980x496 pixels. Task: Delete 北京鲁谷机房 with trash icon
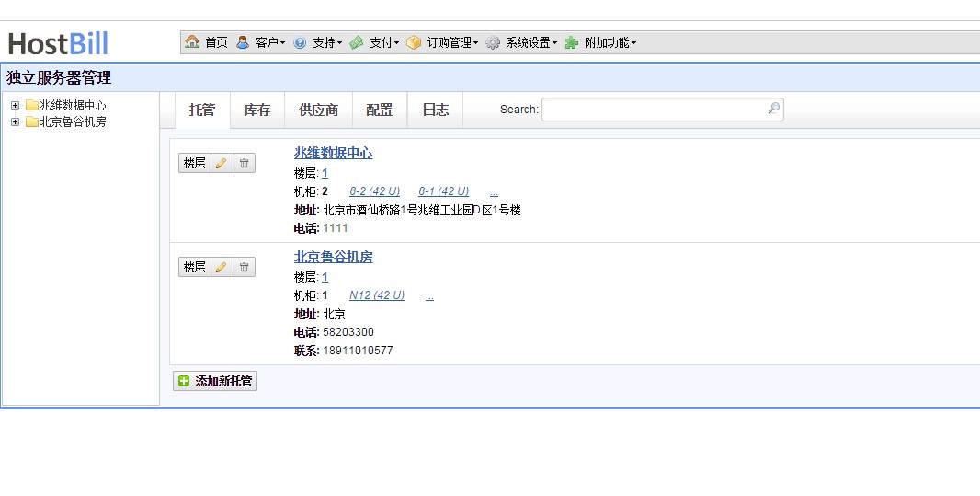click(245, 267)
